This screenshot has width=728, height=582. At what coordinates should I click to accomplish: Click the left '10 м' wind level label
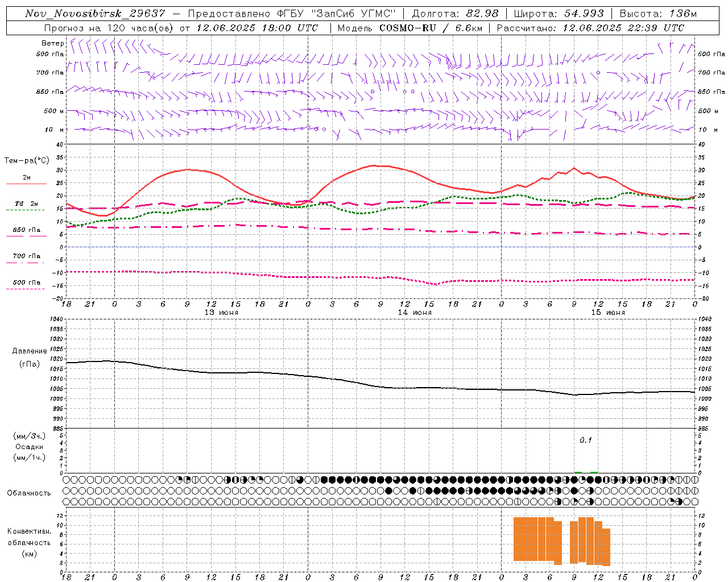(55, 130)
